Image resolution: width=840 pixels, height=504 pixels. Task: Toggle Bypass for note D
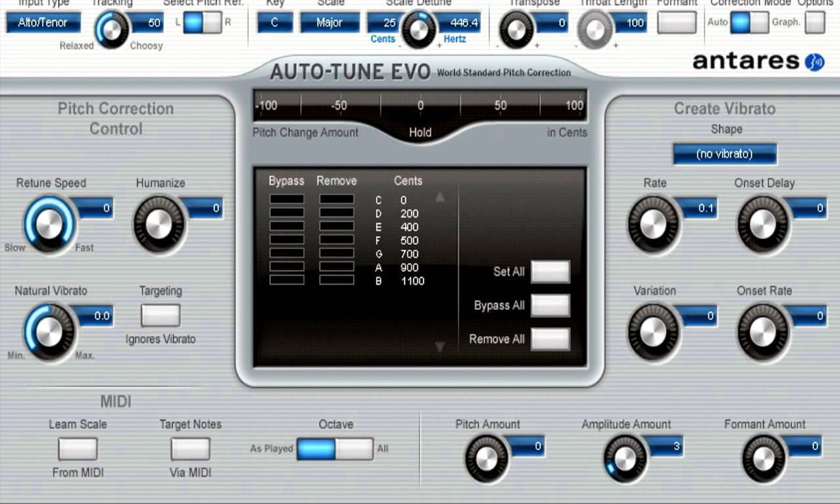(x=287, y=213)
